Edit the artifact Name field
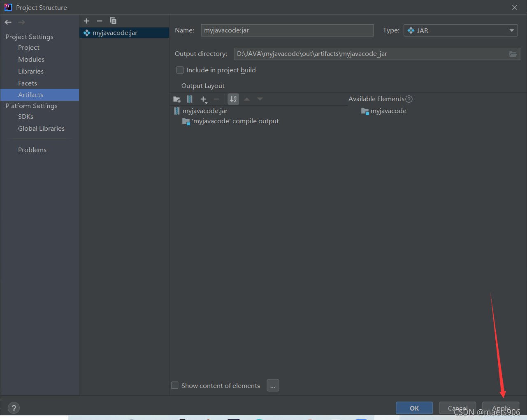527x420 pixels. [x=287, y=30]
